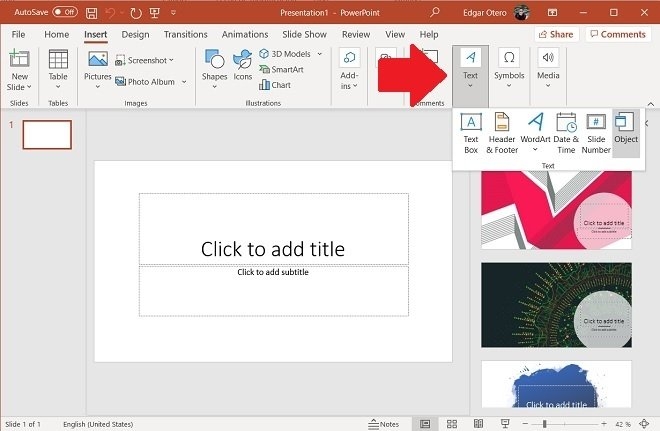Insert Date & Time

[566, 133]
